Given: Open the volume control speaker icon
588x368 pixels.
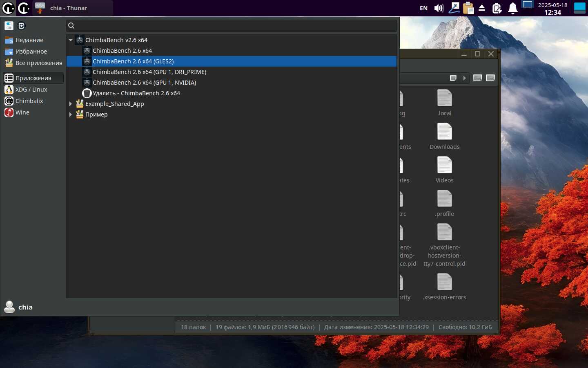Looking at the screenshot, I should click(x=439, y=8).
